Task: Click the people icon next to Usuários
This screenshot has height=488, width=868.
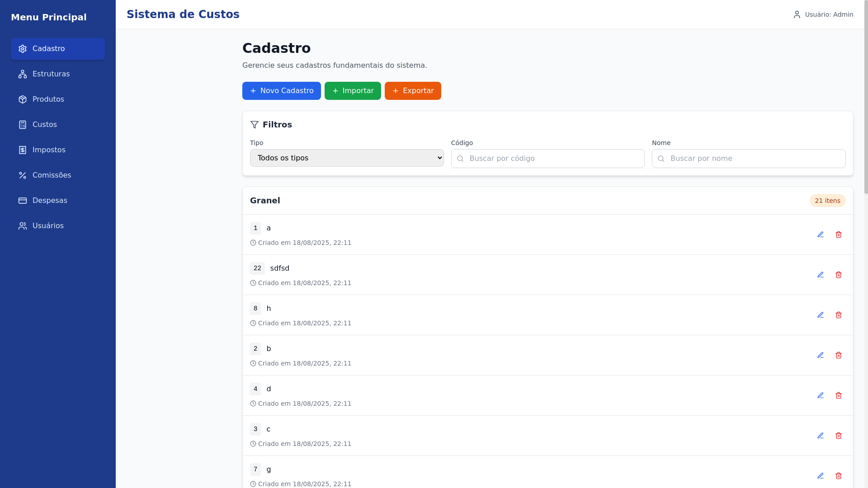Action: (x=23, y=226)
